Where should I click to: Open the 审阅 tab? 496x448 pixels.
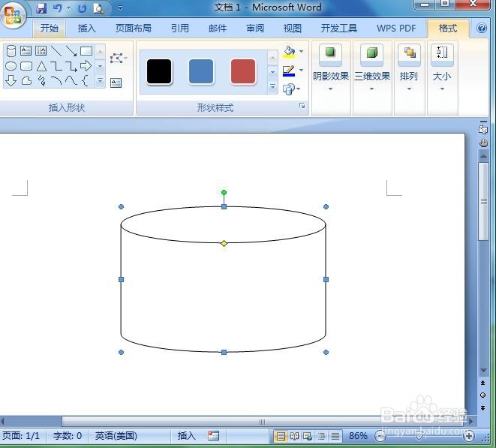coord(255,29)
